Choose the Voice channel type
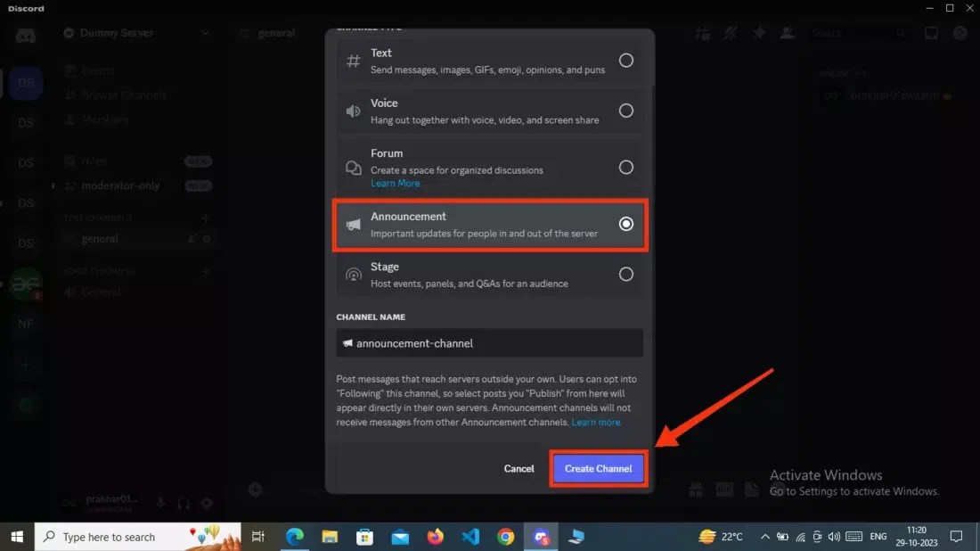Viewport: 980px width, 551px height. pyautogui.click(x=489, y=111)
